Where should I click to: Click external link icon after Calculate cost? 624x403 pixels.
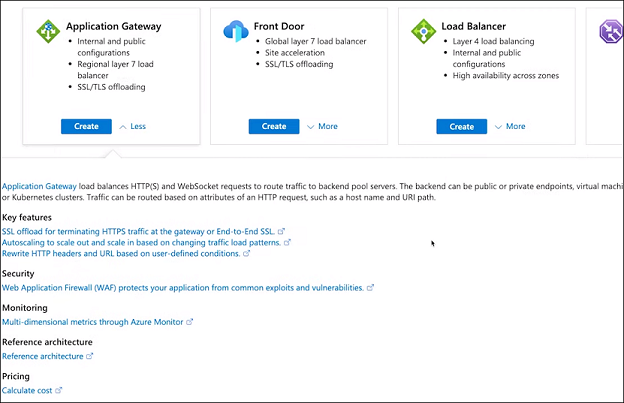click(58, 390)
